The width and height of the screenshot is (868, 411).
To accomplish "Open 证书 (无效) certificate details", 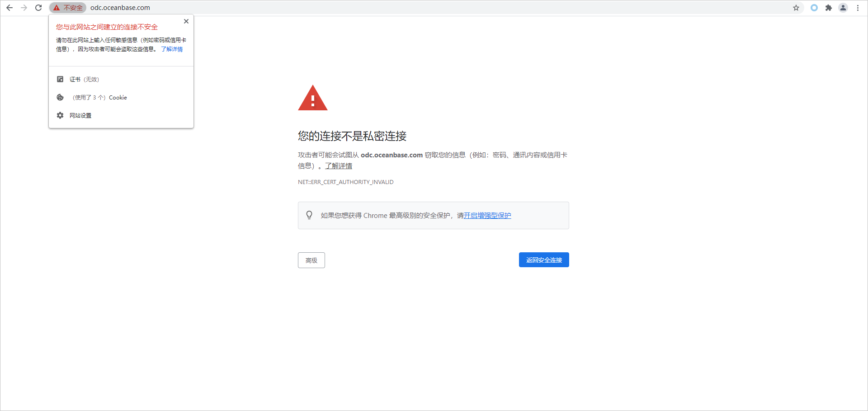I will tap(121, 79).
